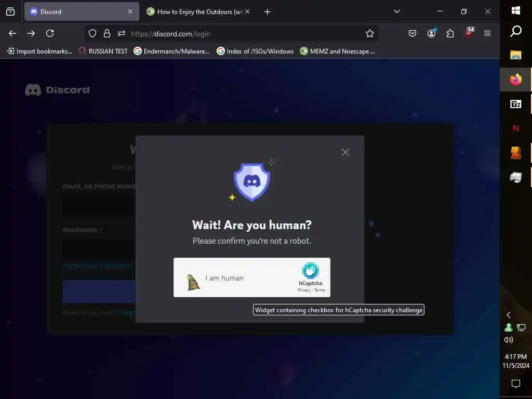Open the list all tabs dropdown
This screenshot has height=399, width=532.
(x=396, y=11)
